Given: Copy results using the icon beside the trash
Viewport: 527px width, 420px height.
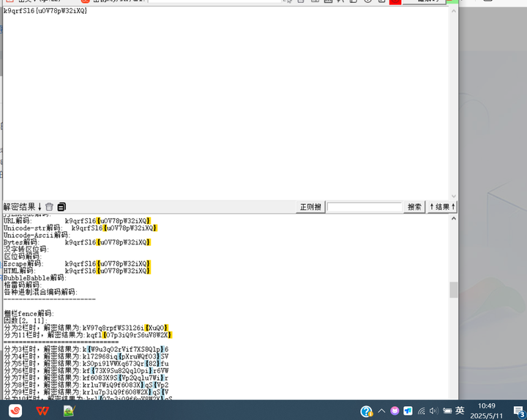Looking at the screenshot, I should click(x=61, y=206).
